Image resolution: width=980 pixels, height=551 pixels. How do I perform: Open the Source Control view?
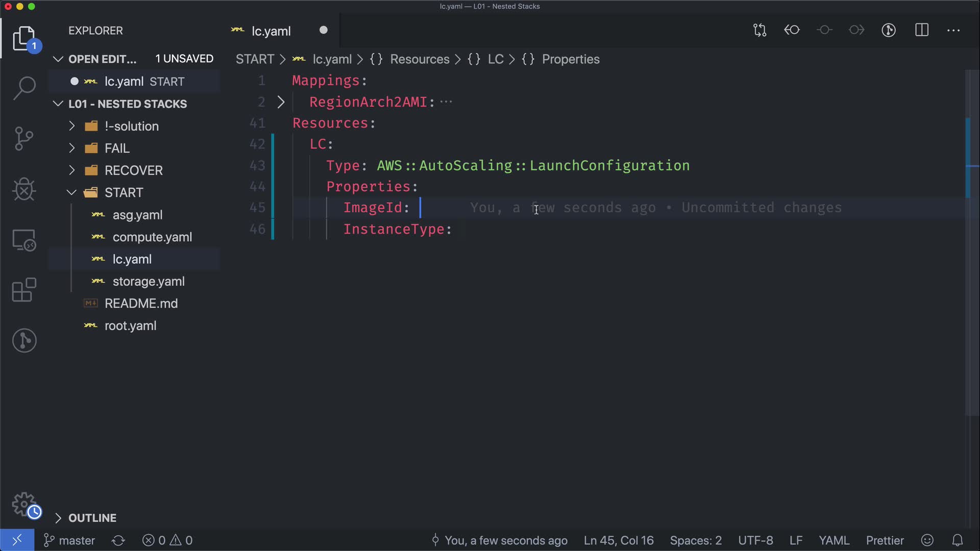[x=24, y=138]
